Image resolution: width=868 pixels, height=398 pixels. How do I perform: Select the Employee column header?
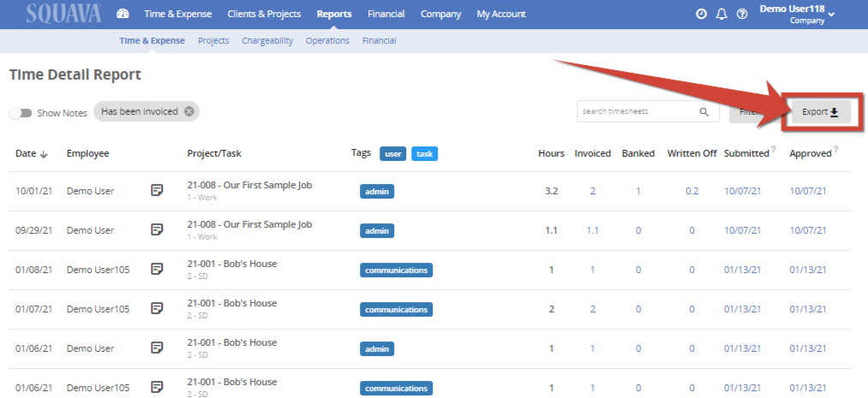tap(88, 154)
